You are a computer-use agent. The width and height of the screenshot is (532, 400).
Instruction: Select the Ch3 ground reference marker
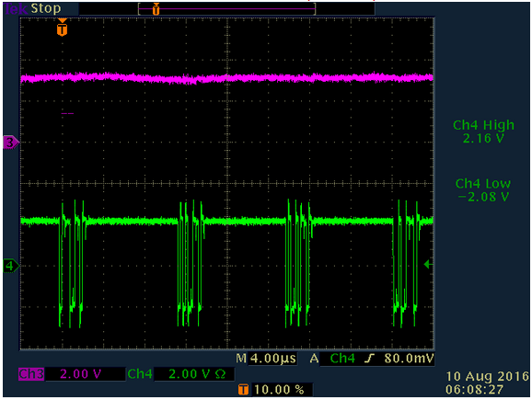11,143
